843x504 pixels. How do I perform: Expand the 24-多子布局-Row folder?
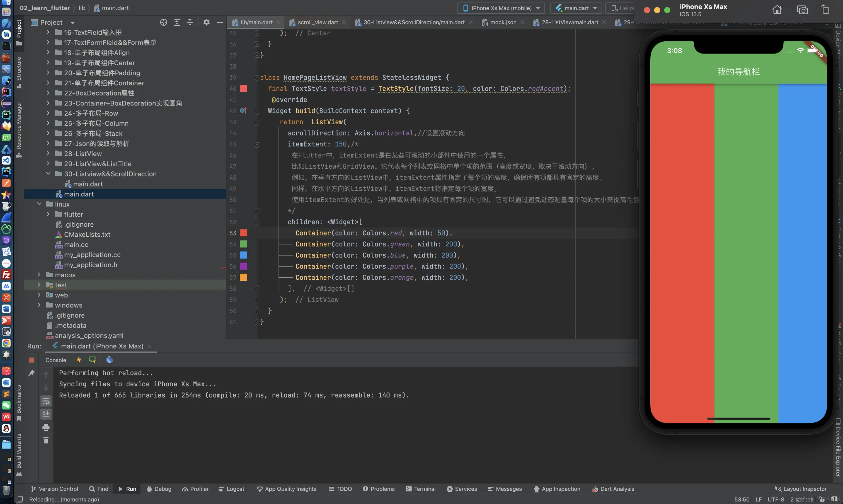point(48,113)
